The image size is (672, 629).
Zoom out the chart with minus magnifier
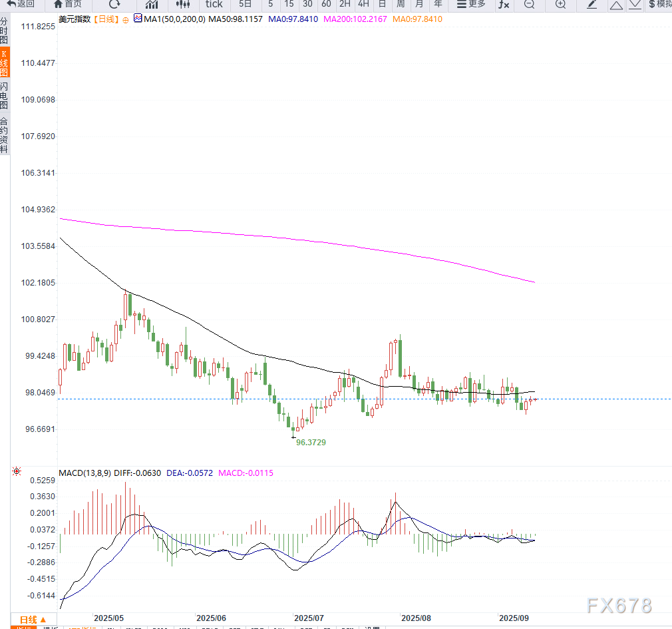click(529, 4)
